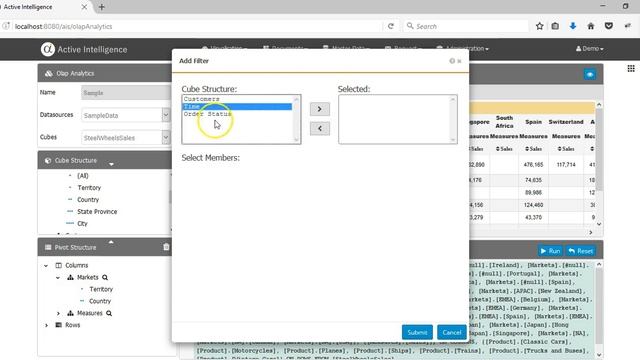Image resolution: width=640 pixels, height=360 pixels.
Task: Open the Pocket shield icon
Action: pyautogui.click(x=609, y=26)
